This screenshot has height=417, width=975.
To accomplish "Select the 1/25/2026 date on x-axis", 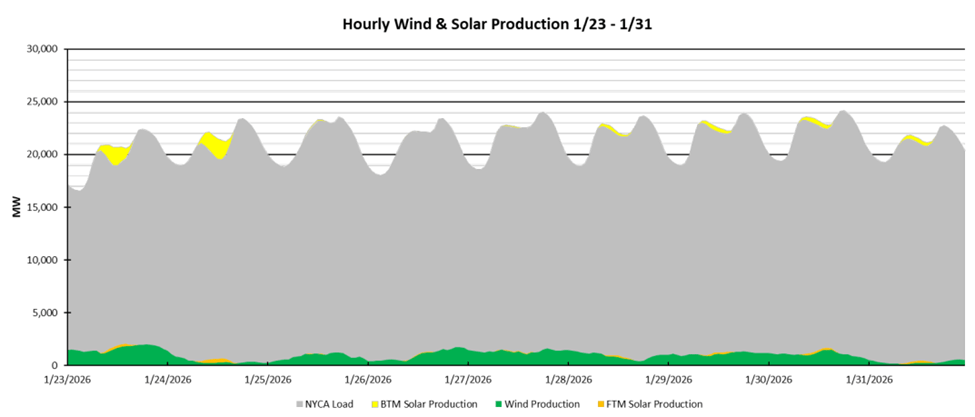I will pyautogui.click(x=266, y=380).
